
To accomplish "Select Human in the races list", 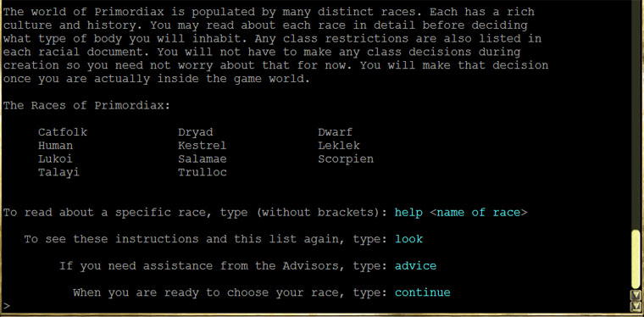I will (x=55, y=145).
